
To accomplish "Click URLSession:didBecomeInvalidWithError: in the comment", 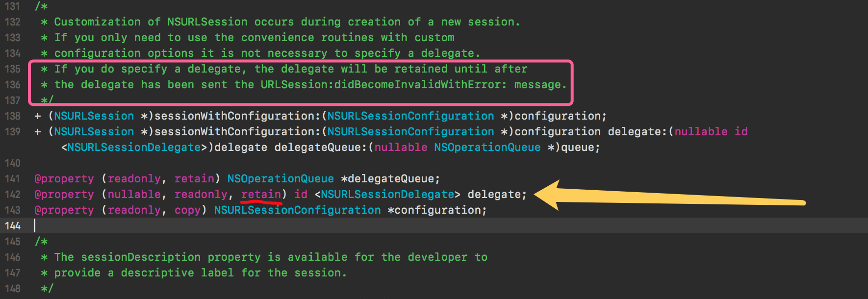I will coord(383,85).
